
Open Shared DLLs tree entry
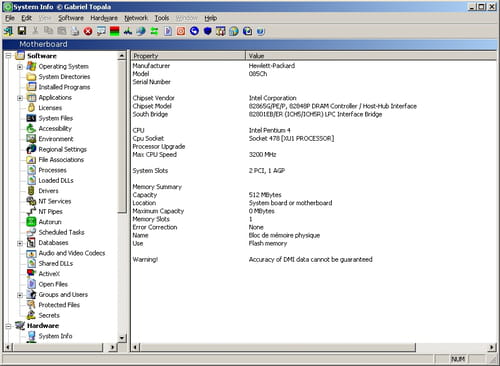point(56,263)
